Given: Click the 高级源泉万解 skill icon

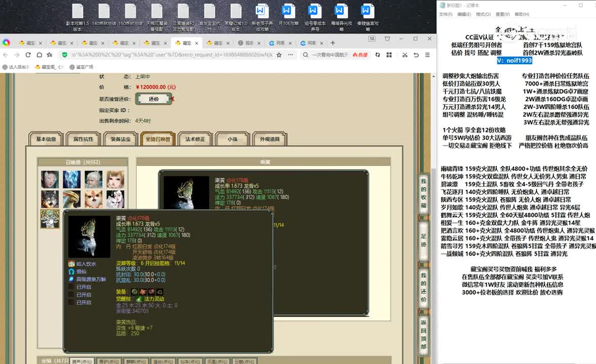Looking at the screenshot, I should coord(71,279).
